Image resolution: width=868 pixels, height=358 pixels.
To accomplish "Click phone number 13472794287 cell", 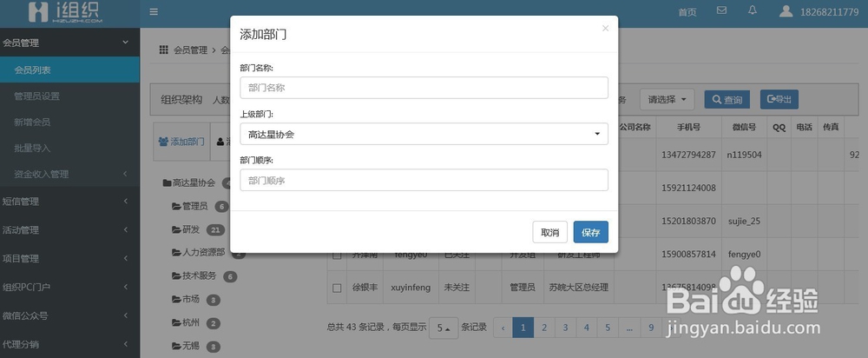I will coord(688,155).
